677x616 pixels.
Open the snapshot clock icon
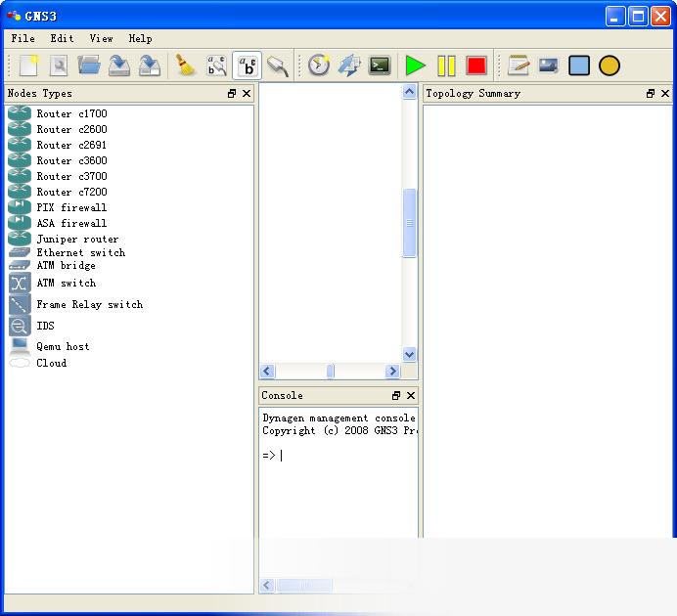[x=319, y=66]
